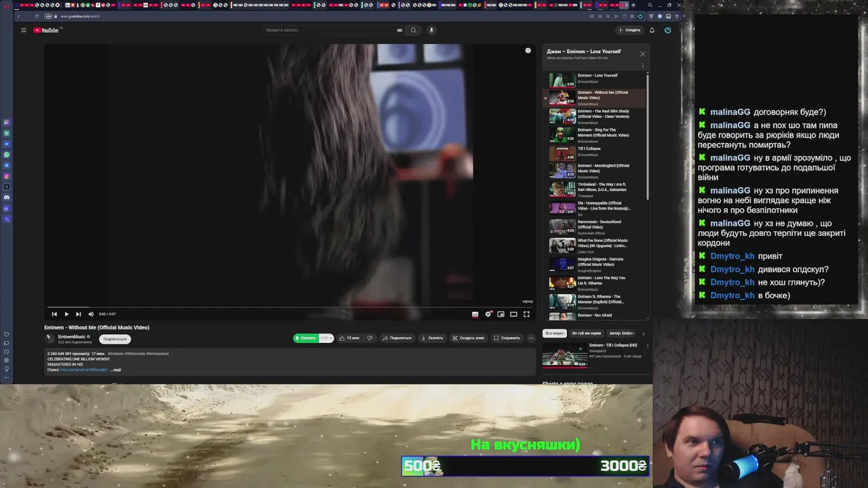The height and width of the screenshot is (488, 868).
Task: Open EminemMusic channel link
Action: pos(72,336)
